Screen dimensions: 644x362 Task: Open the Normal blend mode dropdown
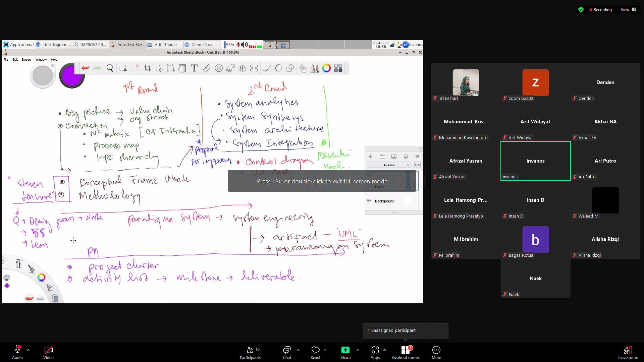[389, 165]
